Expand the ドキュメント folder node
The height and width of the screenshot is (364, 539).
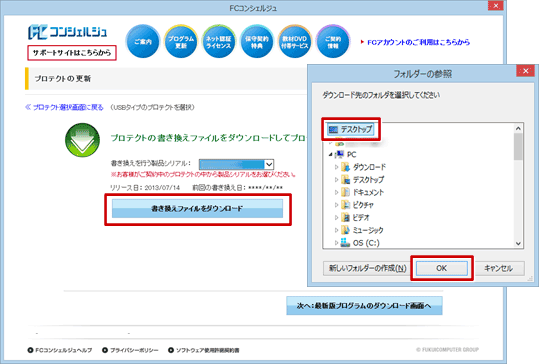[x=337, y=192]
